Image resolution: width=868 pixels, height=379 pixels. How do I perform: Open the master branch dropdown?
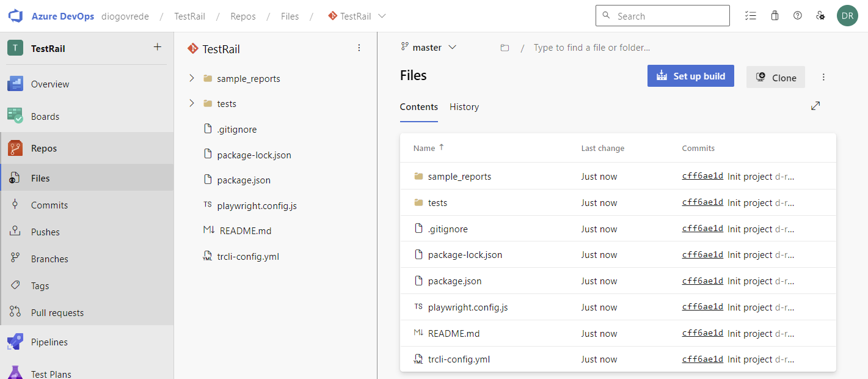429,47
